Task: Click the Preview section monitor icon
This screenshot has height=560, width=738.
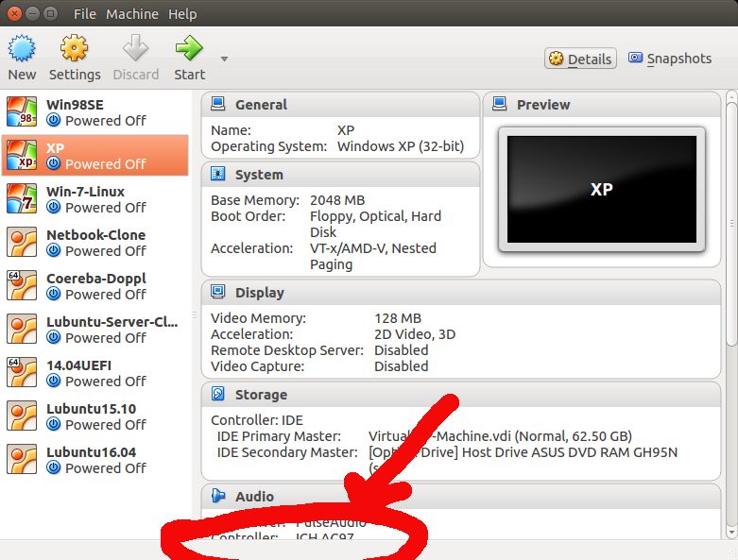Action: (x=499, y=104)
